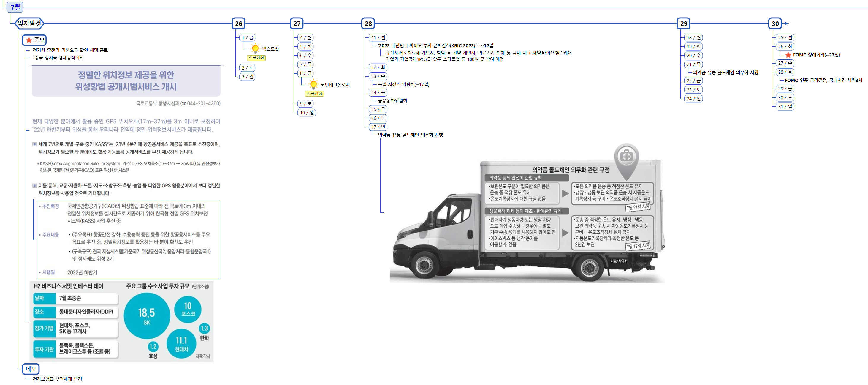
Task: Collapse the week 28 node
Action: (x=368, y=23)
